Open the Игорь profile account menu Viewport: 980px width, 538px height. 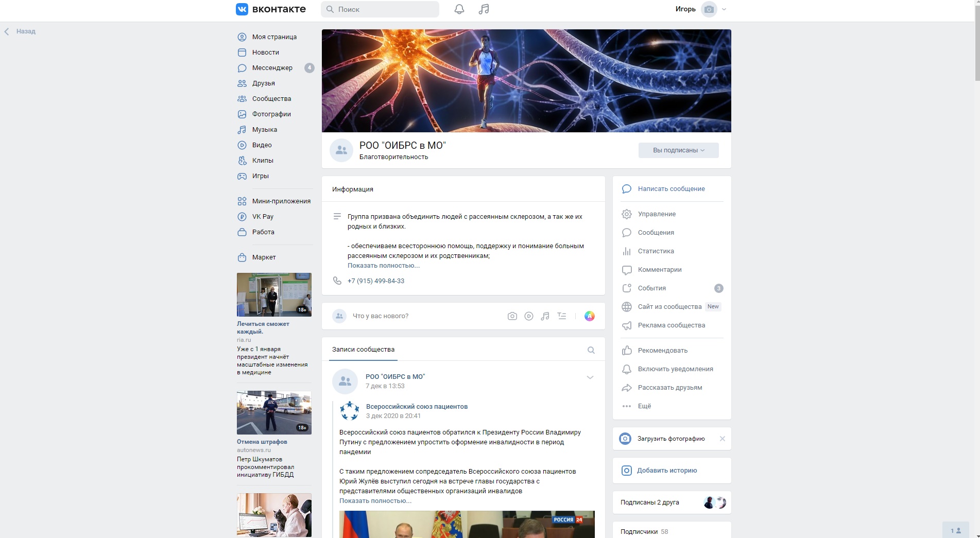pos(700,9)
